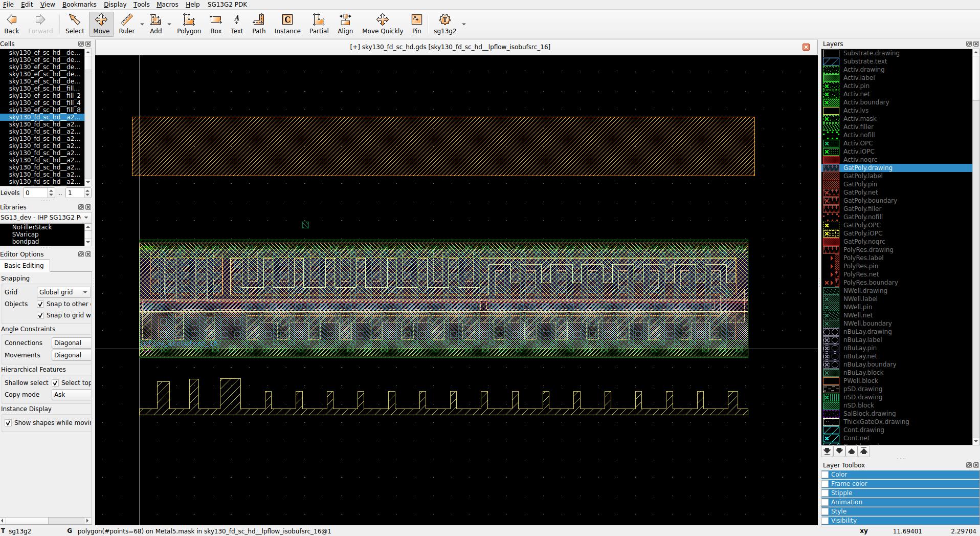This screenshot has width=980, height=536.
Task: Select the Pin tool in toolbar
Action: click(x=416, y=24)
